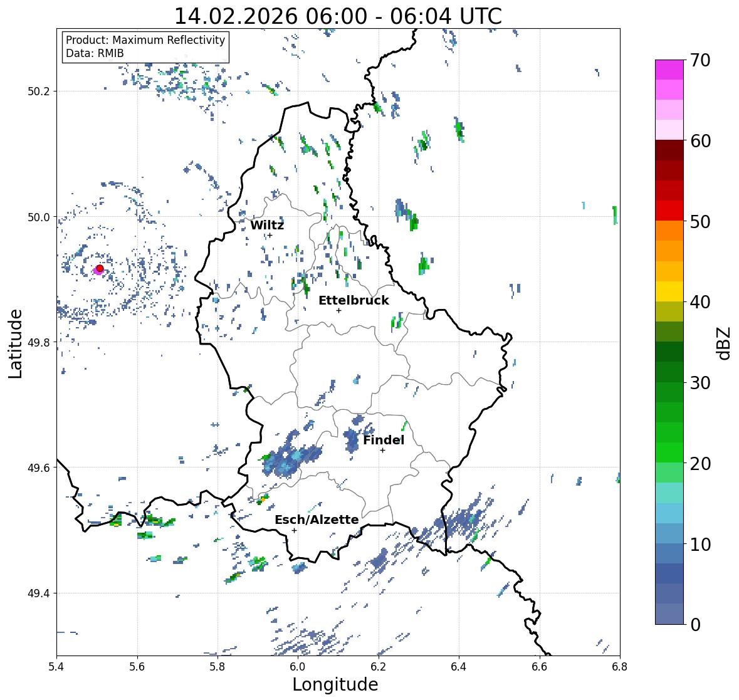
Task: Click the 40 tick on the colorbar
Action: click(700, 302)
